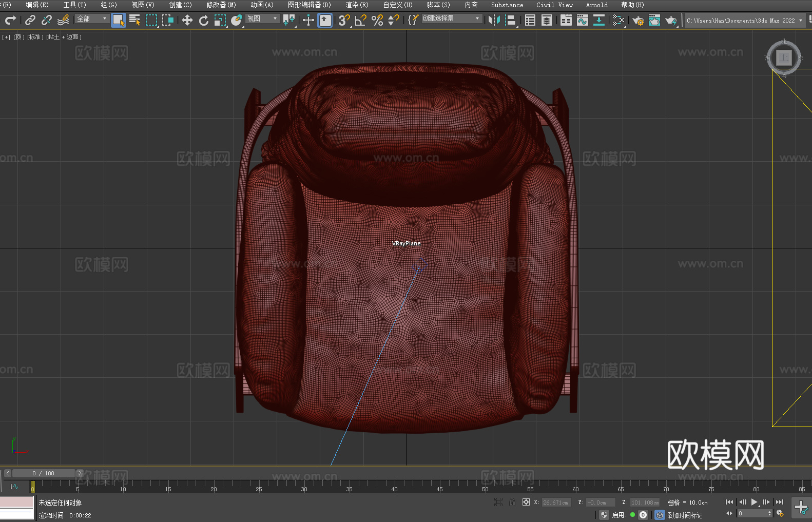Open the Rendered Frame Window
812x522 pixels.
coord(654,20)
